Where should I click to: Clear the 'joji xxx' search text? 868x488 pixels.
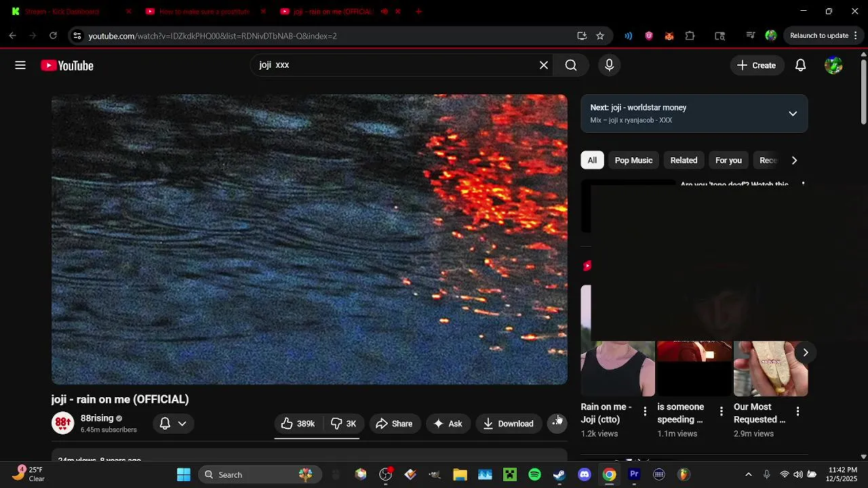(544, 65)
